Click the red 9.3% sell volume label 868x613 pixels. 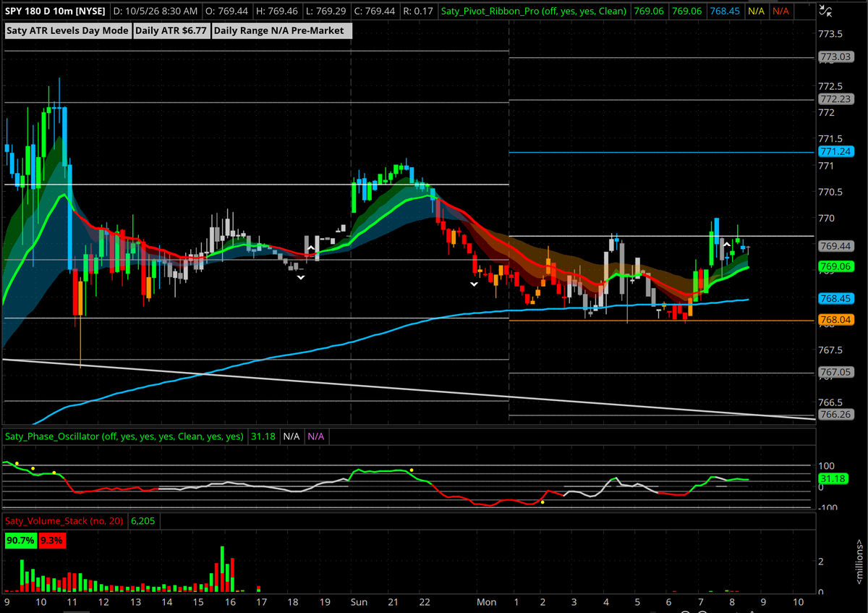pyautogui.click(x=51, y=540)
